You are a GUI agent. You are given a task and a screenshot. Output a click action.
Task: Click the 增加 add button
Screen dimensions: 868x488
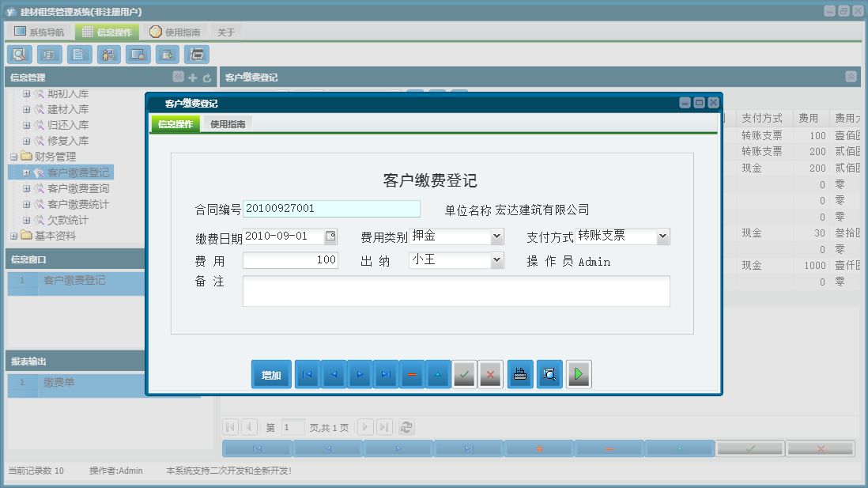coord(271,374)
